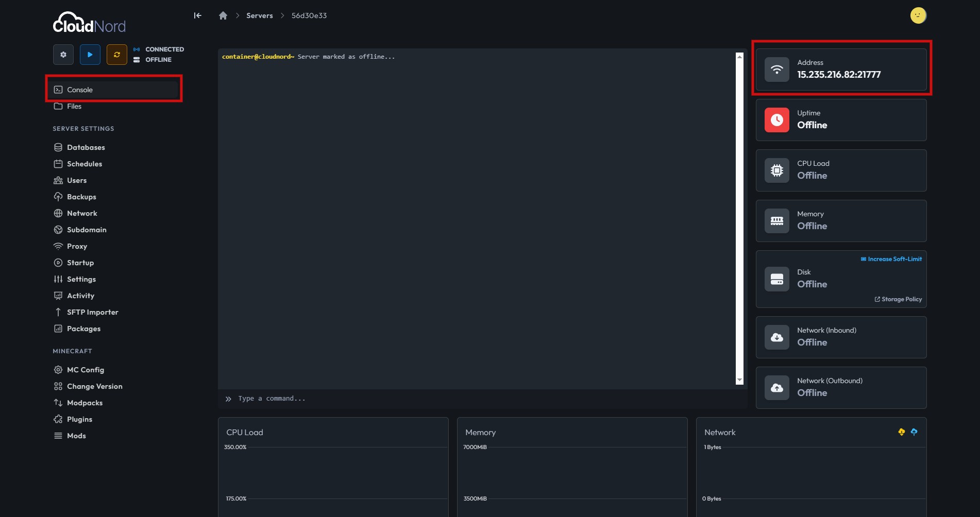Click the yellow inbound icon on Network chart
The image size is (980, 517).
pyautogui.click(x=901, y=432)
